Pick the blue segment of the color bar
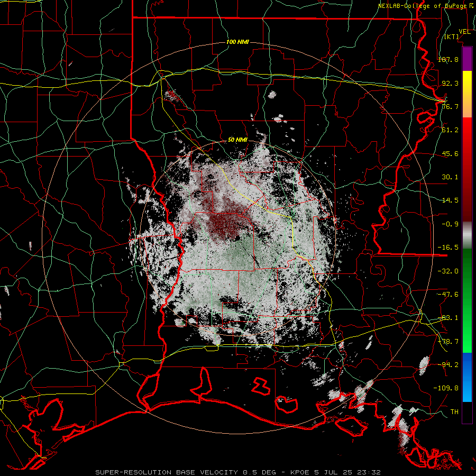Viewport: 476px width, 476px height. (467, 377)
